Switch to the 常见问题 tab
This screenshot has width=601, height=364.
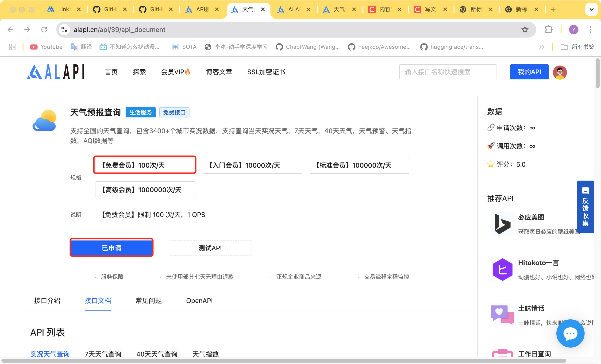(149, 301)
